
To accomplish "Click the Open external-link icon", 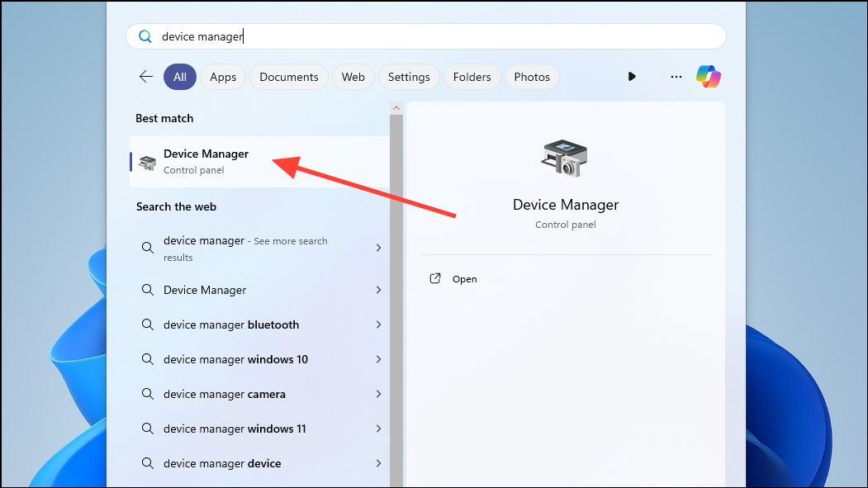I will 435,278.
